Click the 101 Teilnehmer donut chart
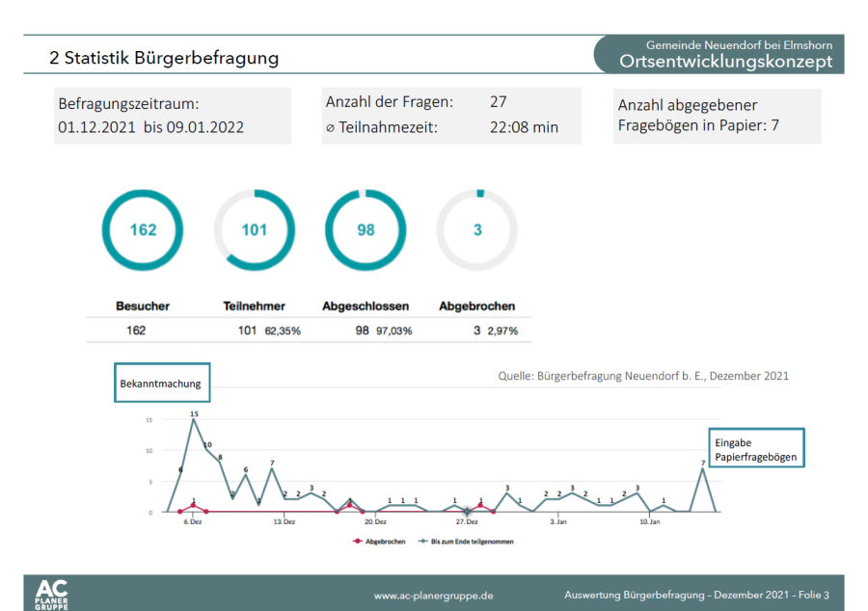The width and height of the screenshot is (868, 611). 254,229
